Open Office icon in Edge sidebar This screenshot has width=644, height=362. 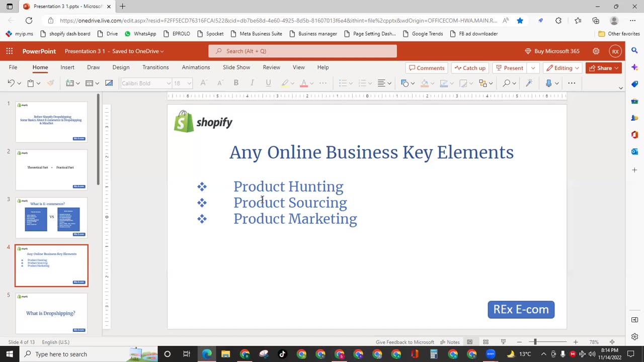[634, 135]
